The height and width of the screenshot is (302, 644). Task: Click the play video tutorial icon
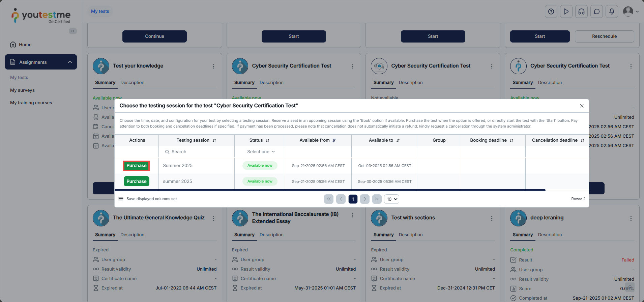pyautogui.click(x=566, y=11)
